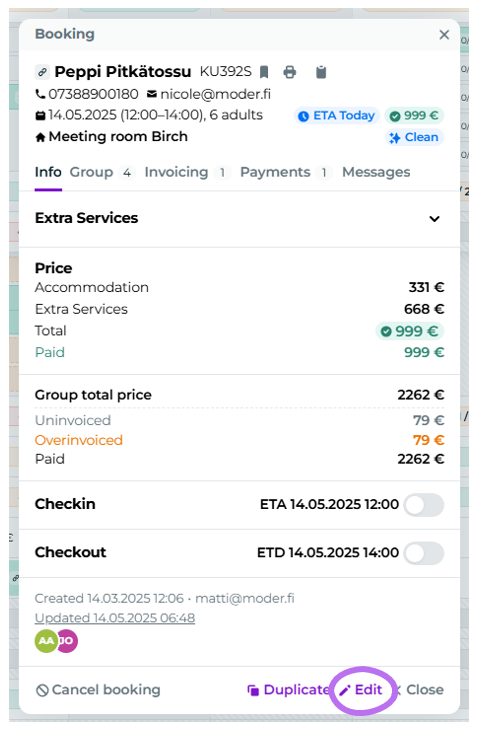
Task: Open the Updated 14.05.2025 06:48 link
Action: point(115,618)
